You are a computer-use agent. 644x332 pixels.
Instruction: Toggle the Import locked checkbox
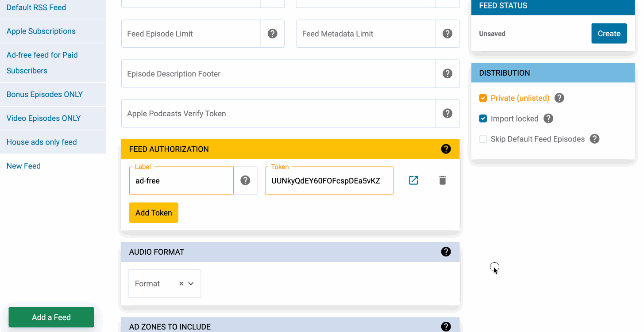click(483, 118)
